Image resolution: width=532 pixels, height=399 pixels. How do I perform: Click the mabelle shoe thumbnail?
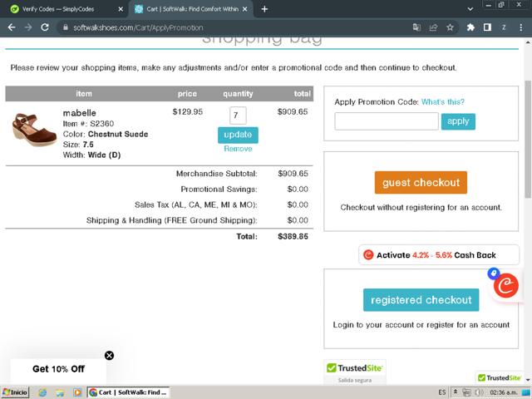(x=34, y=131)
